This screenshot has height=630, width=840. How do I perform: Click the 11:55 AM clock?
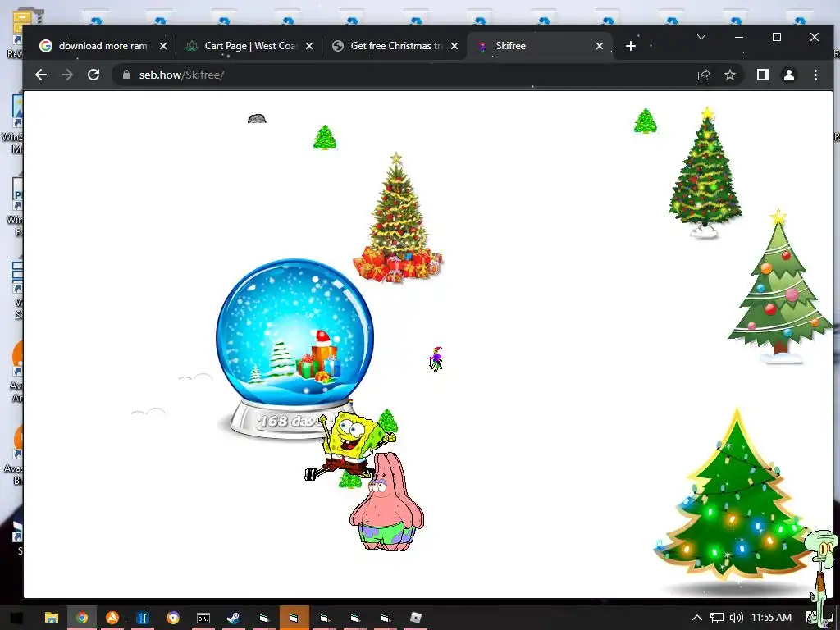pyautogui.click(x=771, y=618)
